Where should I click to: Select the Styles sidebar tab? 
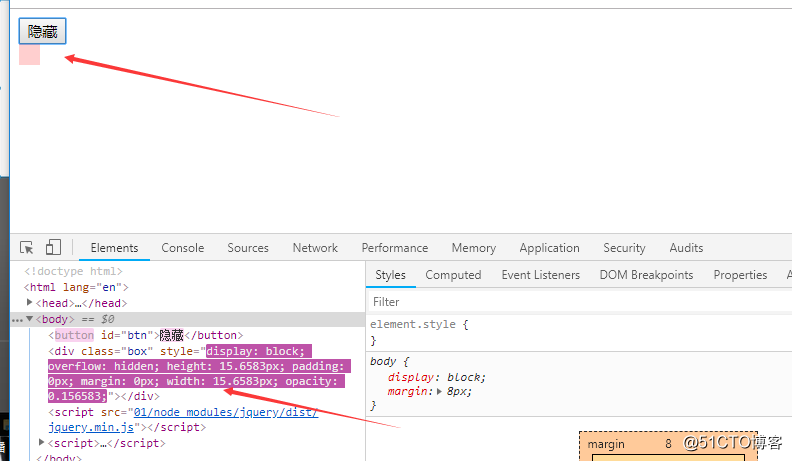click(x=390, y=275)
